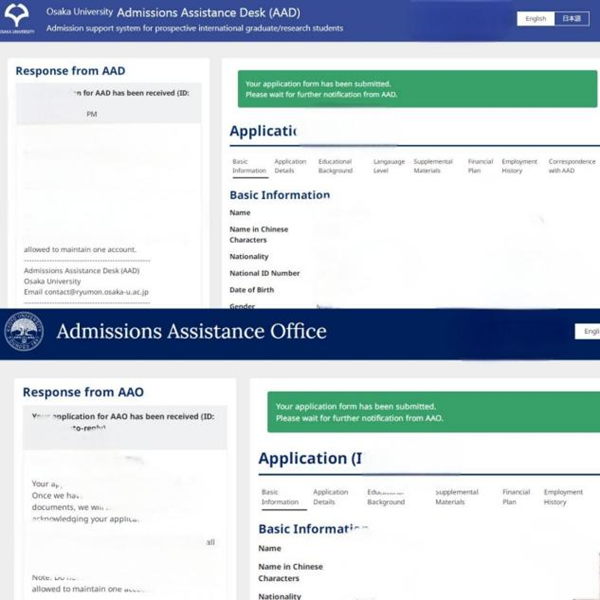Click 'allowed to maintain one account.' text in AAD response

click(80, 249)
